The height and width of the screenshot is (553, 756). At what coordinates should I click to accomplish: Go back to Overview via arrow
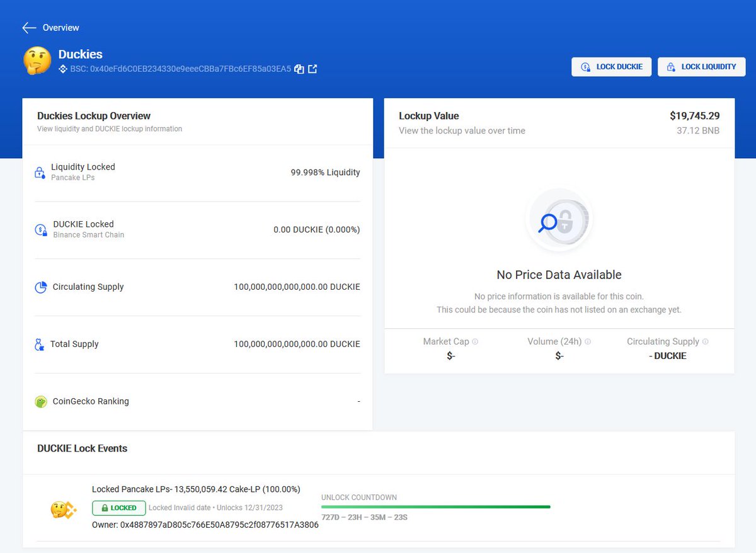29,28
